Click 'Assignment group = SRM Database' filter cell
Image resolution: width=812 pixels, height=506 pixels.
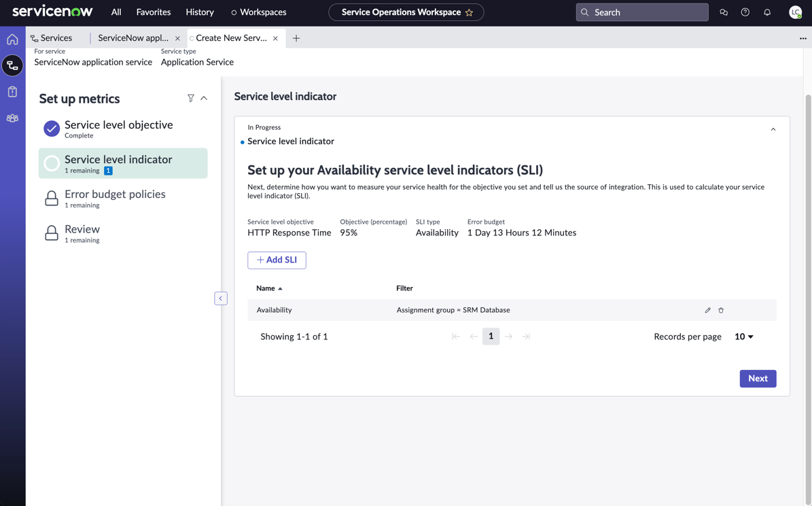(453, 310)
